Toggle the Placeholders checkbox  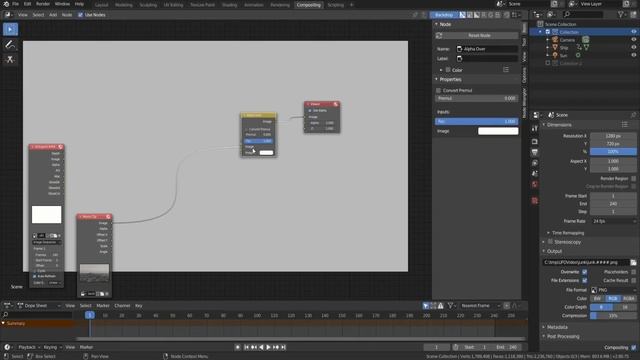[633, 272]
